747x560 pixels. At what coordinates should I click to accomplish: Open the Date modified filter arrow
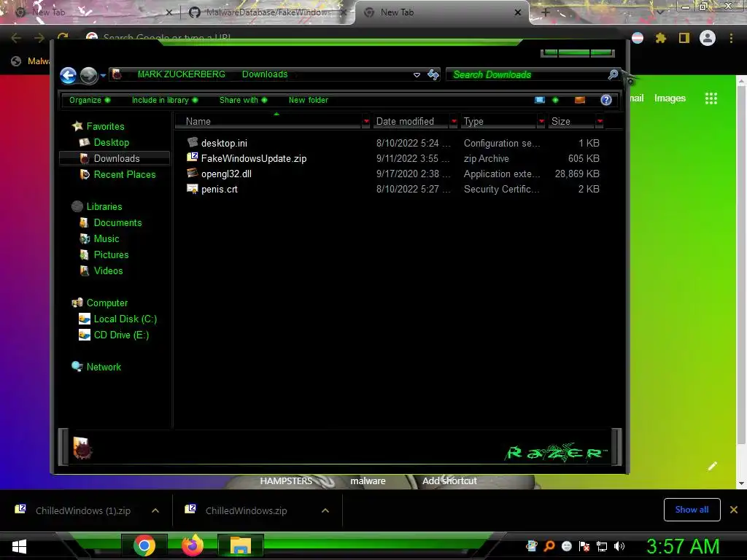pyautogui.click(x=454, y=122)
